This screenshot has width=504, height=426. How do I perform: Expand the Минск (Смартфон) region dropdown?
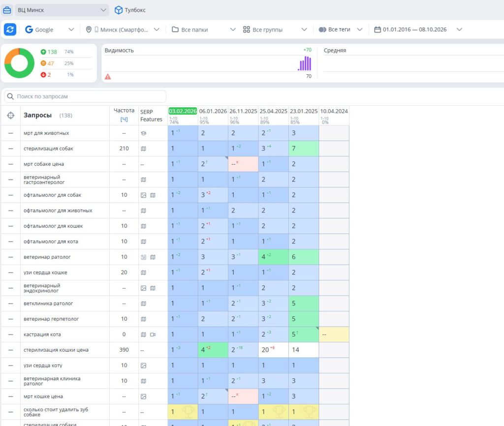[x=123, y=30]
